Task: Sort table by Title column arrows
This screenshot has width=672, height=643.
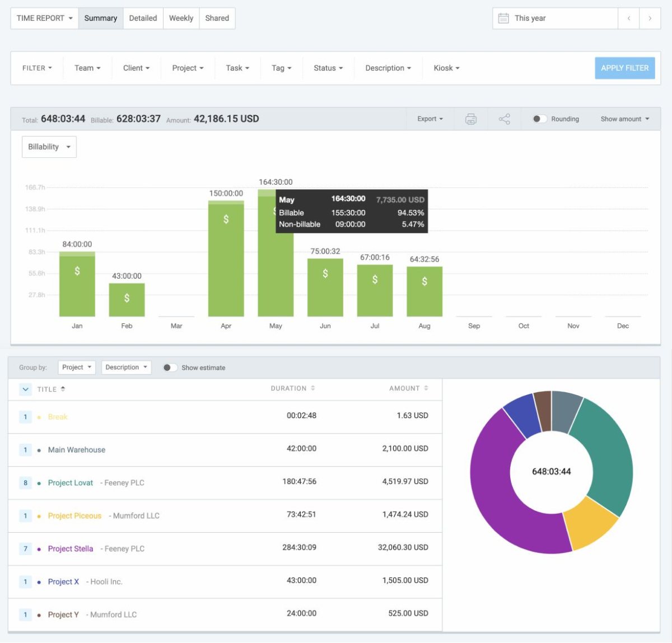Action: click(x=63, y=389)
